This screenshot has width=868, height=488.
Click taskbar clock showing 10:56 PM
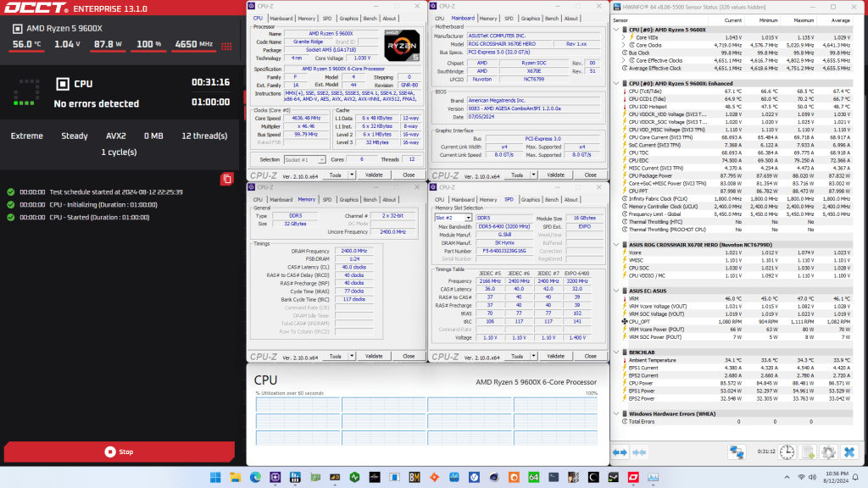pos(836,477)
